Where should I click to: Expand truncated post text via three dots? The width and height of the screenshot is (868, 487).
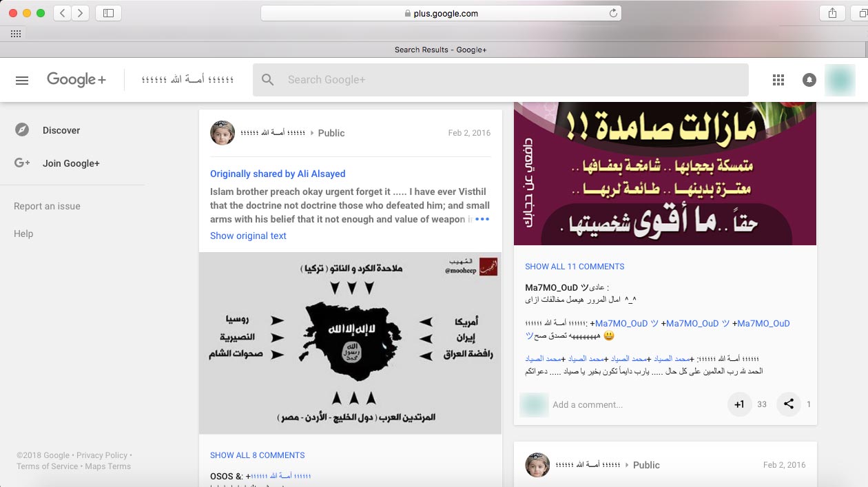click(x=482, y=219)
